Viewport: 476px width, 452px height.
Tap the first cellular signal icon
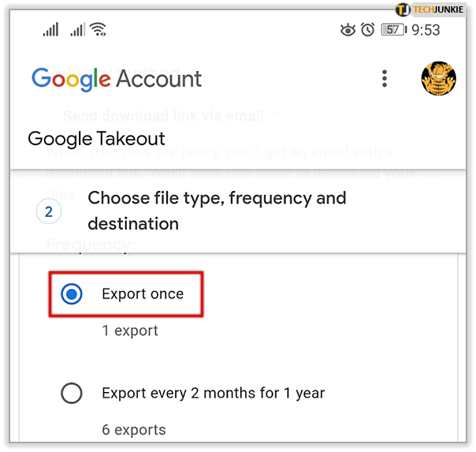[x=51, y=30]
